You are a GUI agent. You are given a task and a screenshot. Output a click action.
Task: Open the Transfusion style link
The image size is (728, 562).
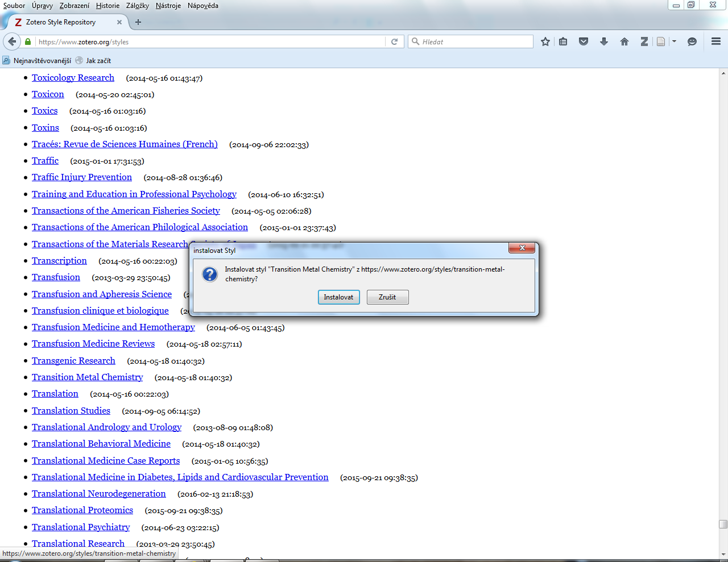[x=56, y=277]
